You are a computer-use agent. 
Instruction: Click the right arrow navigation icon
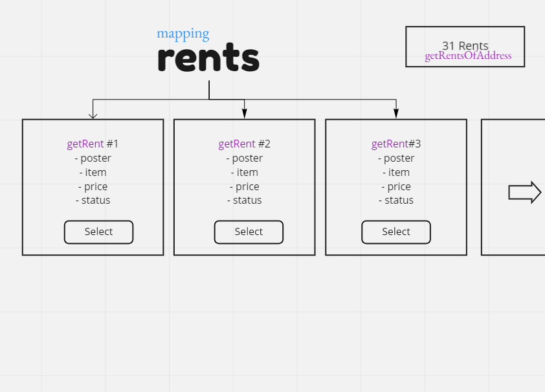(x=526, y=191)
